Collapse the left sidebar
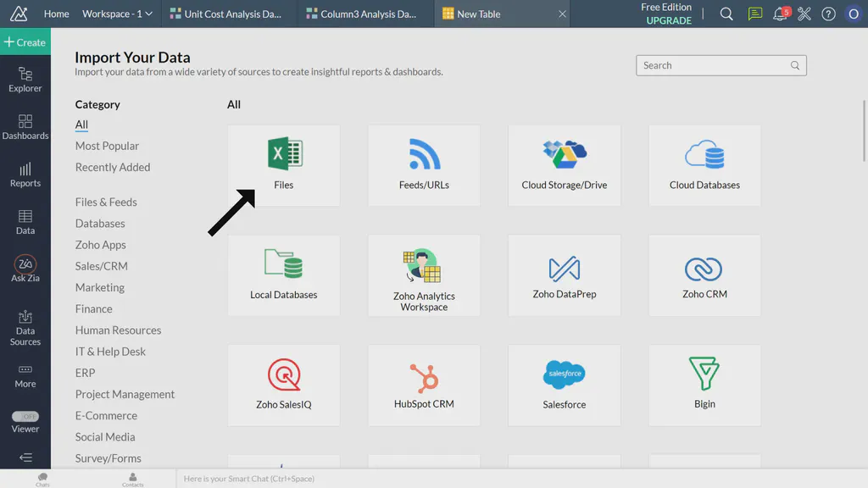Image resolution: width=868 pixels, height=488 pixels. pos(25,457)
